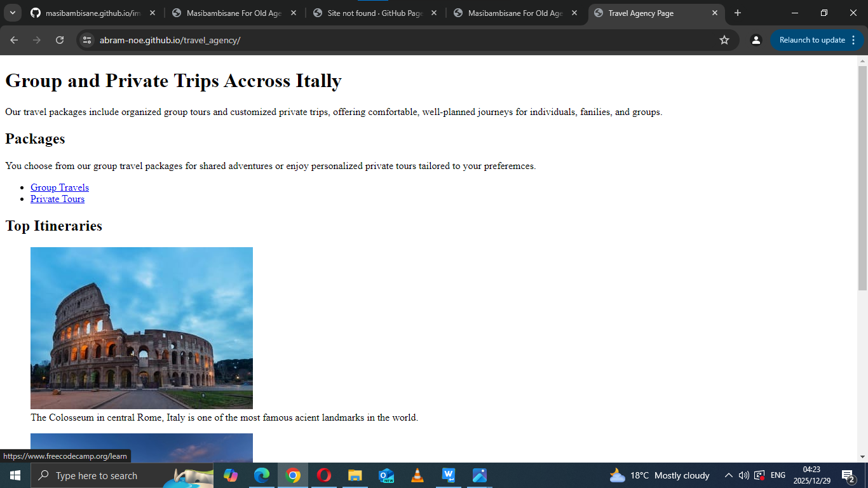The image size is (868, 488).
Task: Open the Private Tours link
Action: pyautogui.click(x=57, y=199)
